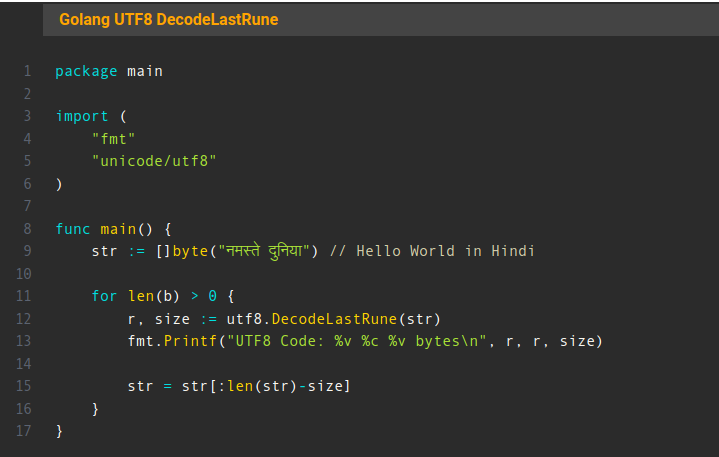Click the "fmt" import string
This screenshot has height=457, width=719.
pyautogui.click(x=113, y=138)
